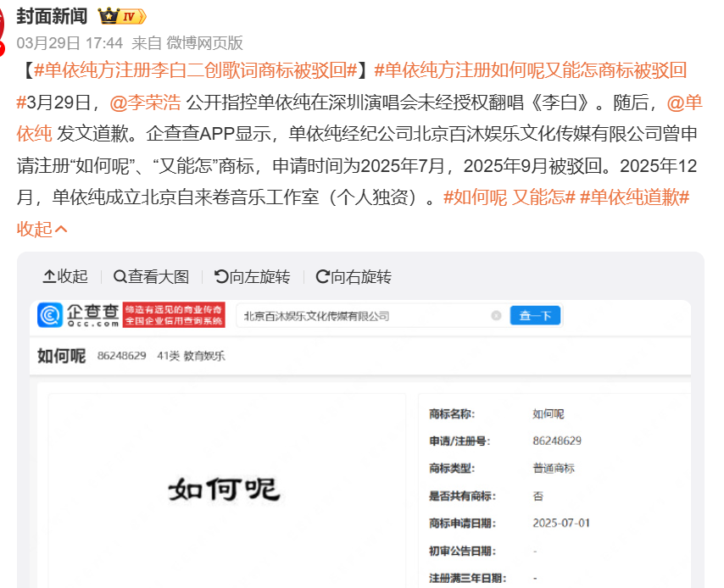The height and width of the screenshot is (588, 724).
Task: Open hashtag #单依纯道歉#
Action: [x=634, y=197]
